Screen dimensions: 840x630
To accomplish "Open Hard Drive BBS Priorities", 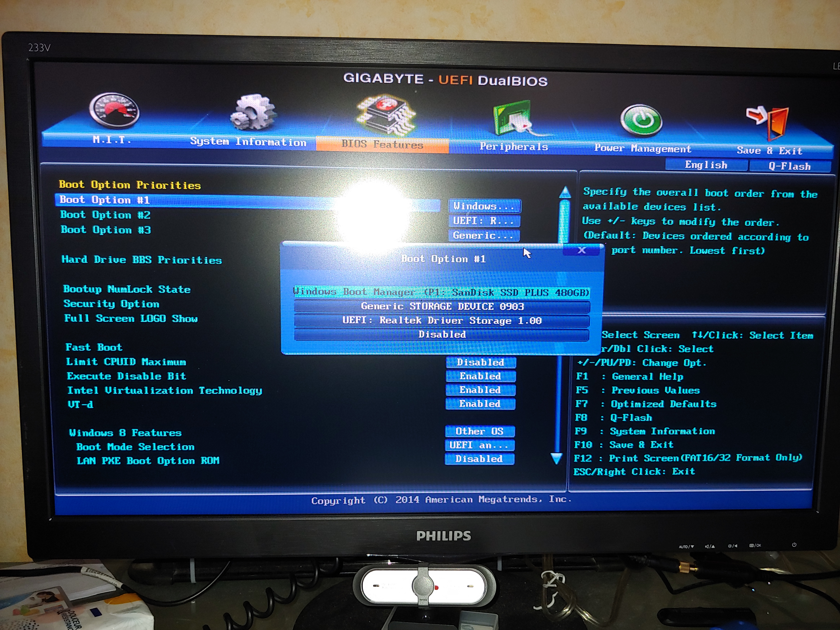I will 142,260.
